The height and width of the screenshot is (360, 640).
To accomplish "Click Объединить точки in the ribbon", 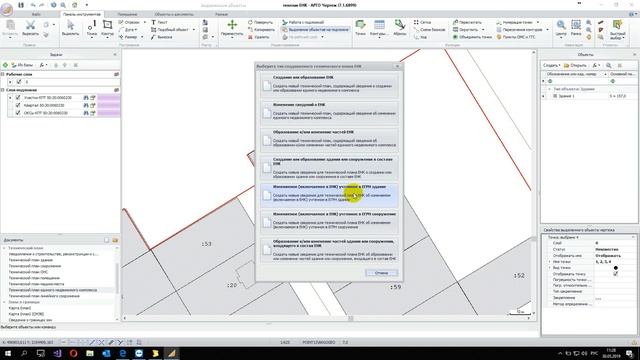I will point(472,37).
